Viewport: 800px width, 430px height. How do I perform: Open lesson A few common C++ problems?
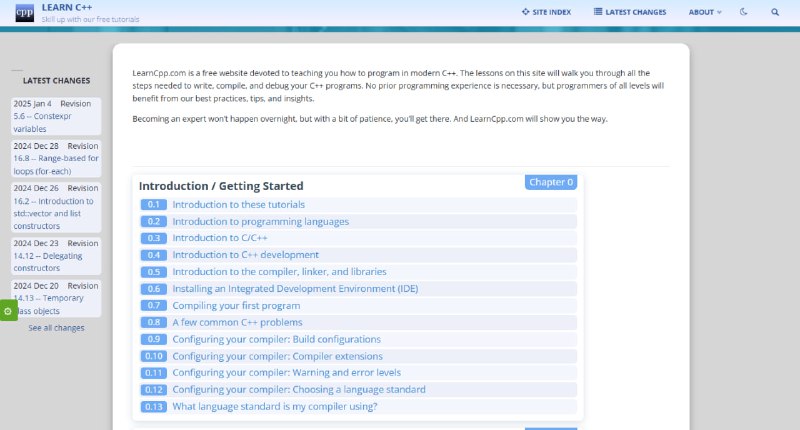pos(237,322)
